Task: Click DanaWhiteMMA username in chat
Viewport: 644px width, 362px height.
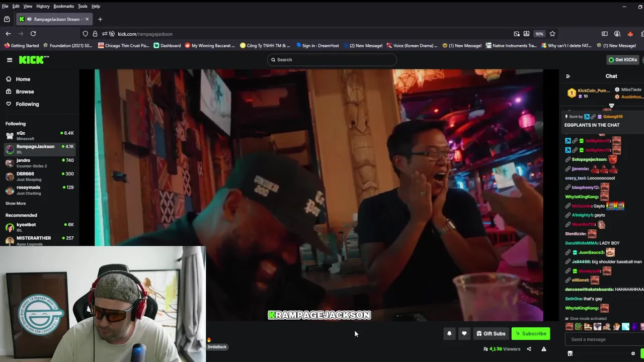Action: (581, 243)
